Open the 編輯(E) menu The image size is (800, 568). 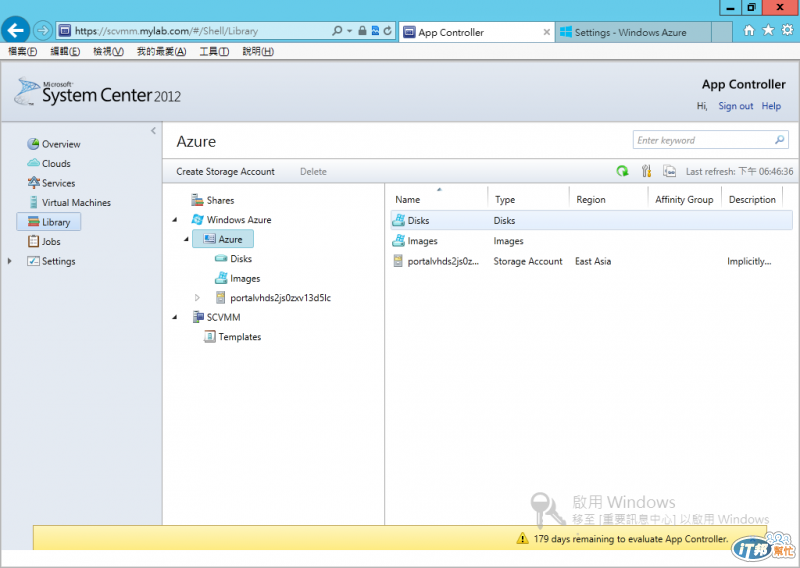[65, 52]
